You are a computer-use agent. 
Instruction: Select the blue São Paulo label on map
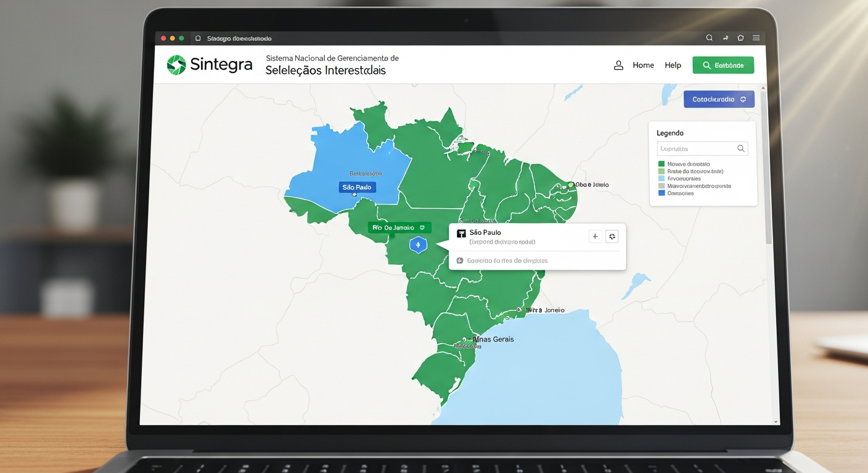357,187
